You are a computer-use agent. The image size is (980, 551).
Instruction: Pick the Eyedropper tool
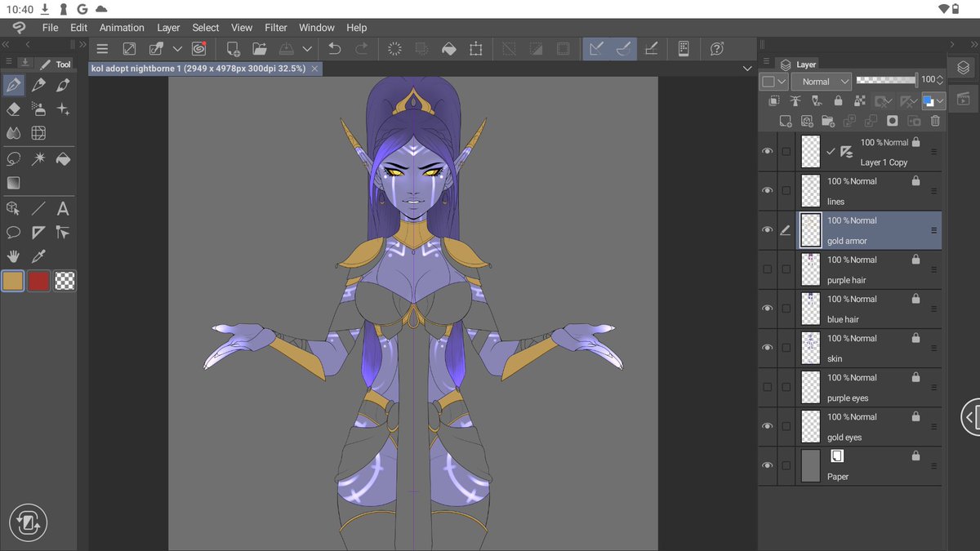tap(38, 256)
